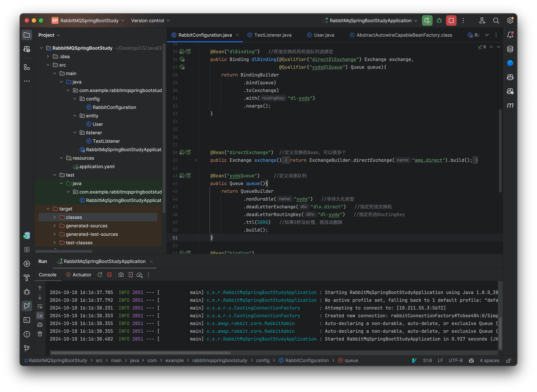Open the Build tool window hammer icon
The height and width of the screenshot is (392, 537).
pyautogui.click(x=27, y=277)
